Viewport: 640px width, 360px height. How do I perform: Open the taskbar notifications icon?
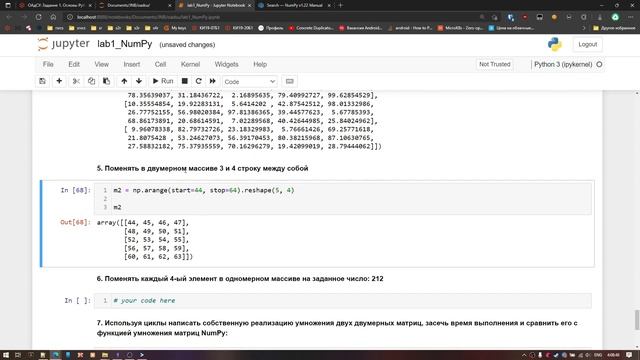coord(629,355)
